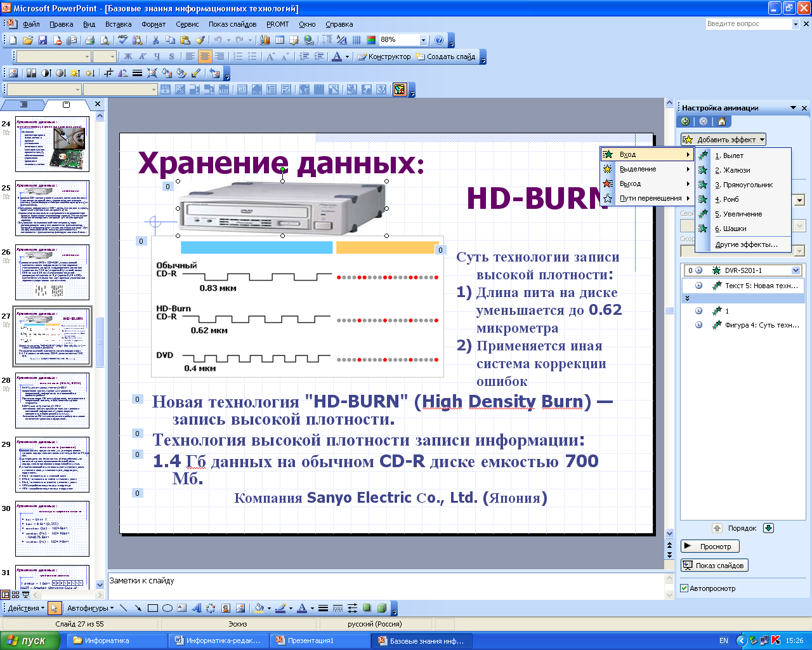Choose Пути перемещения submenu
The width and height of the screenshot is (812, 650).
(647, 198)
